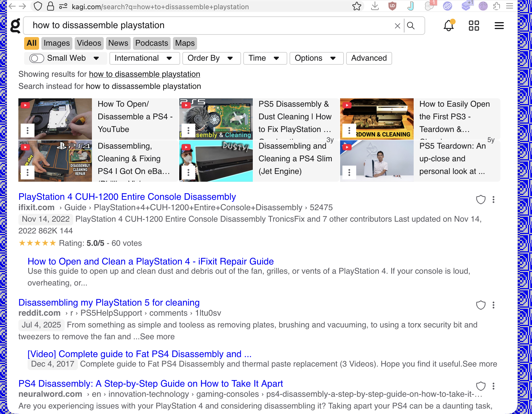Open the Kagi apps grid menu

pos(474,25)
